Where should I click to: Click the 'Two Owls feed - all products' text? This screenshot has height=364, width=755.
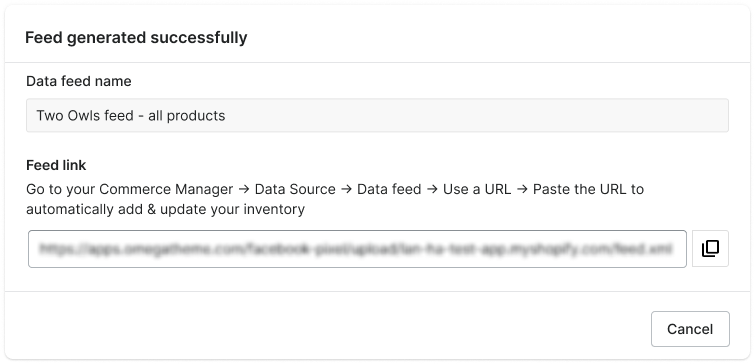(x=131, y=116)
